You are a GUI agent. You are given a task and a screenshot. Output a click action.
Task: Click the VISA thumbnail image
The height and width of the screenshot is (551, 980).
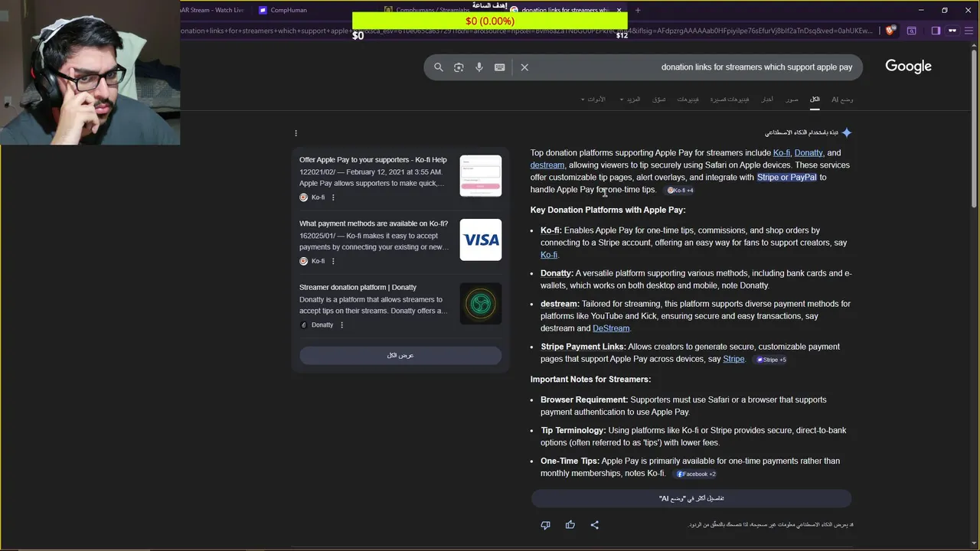pos(481,240)
